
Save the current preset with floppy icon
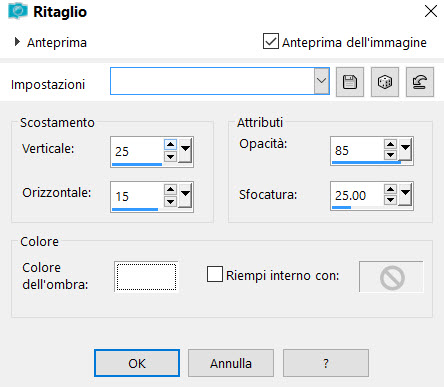click(x=350, y=82)
